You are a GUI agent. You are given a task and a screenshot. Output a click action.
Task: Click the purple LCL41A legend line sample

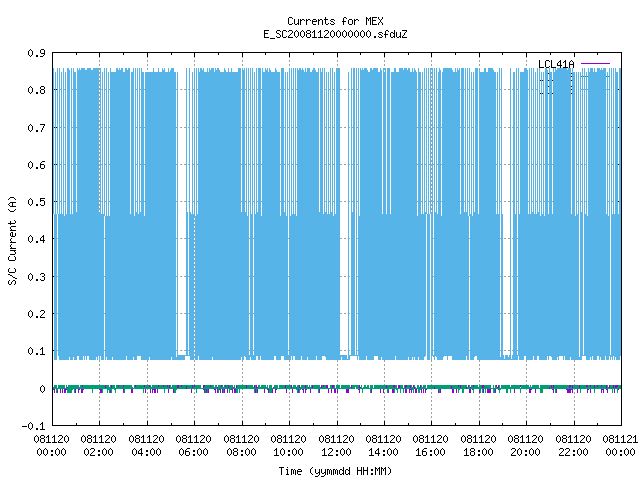pyautogui.click(x=595, y=64)
